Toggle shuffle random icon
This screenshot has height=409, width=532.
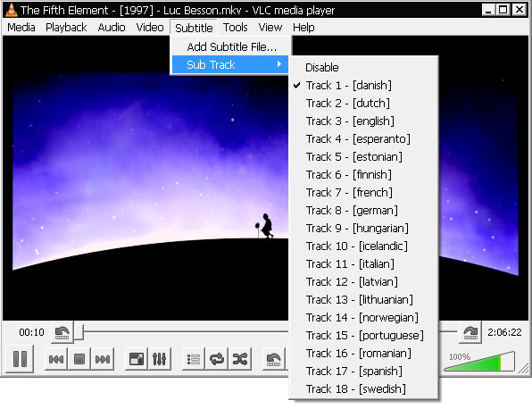240,359
